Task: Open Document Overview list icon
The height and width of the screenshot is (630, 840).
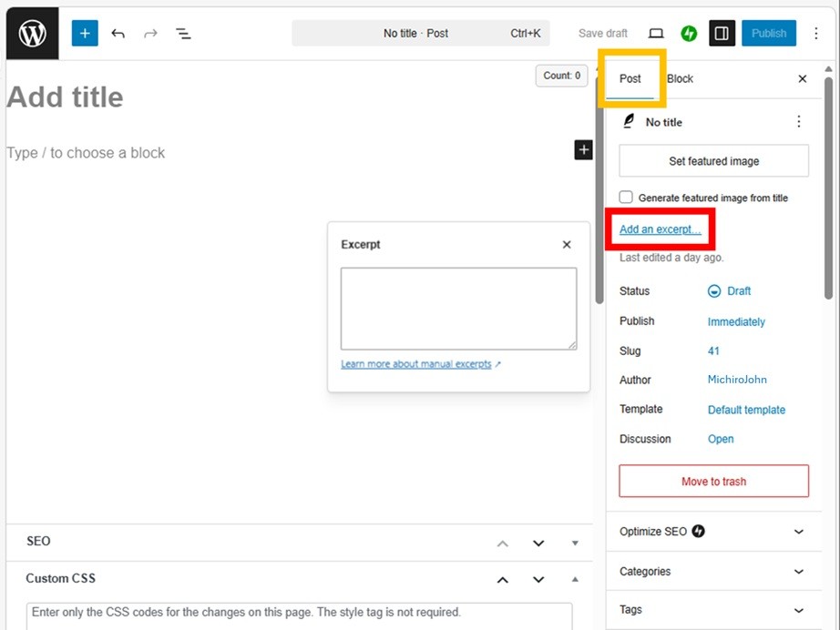Action: click(x=183, y=34)
